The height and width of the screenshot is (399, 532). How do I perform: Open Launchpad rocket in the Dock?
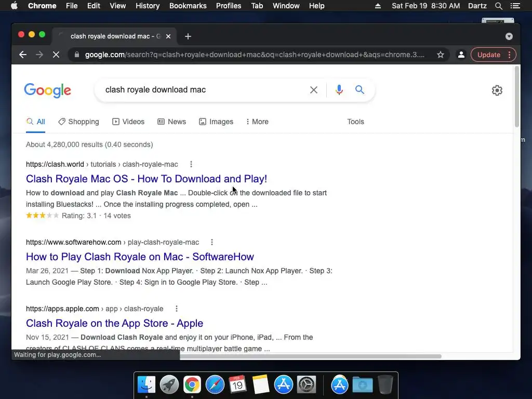[x=169, y=385]
